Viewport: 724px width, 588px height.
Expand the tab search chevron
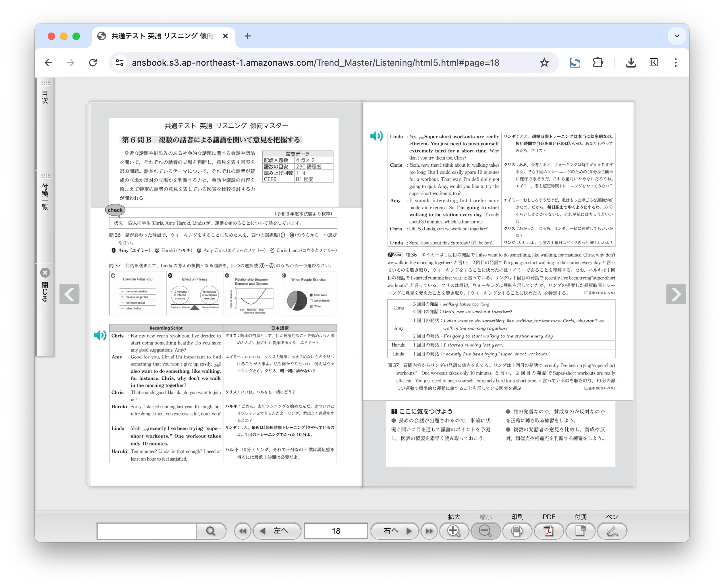(676, 36)
